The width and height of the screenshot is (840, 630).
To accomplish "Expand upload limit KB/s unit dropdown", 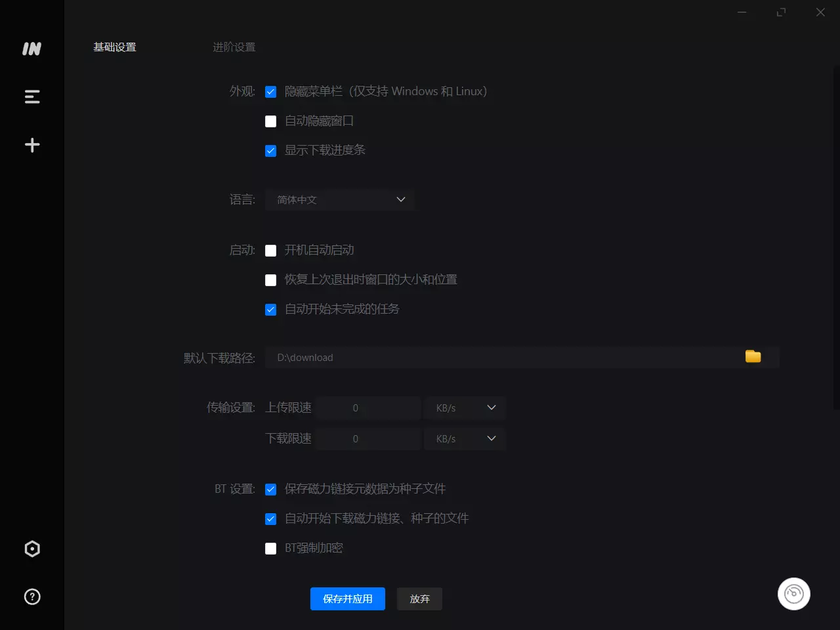I will 465,408.
